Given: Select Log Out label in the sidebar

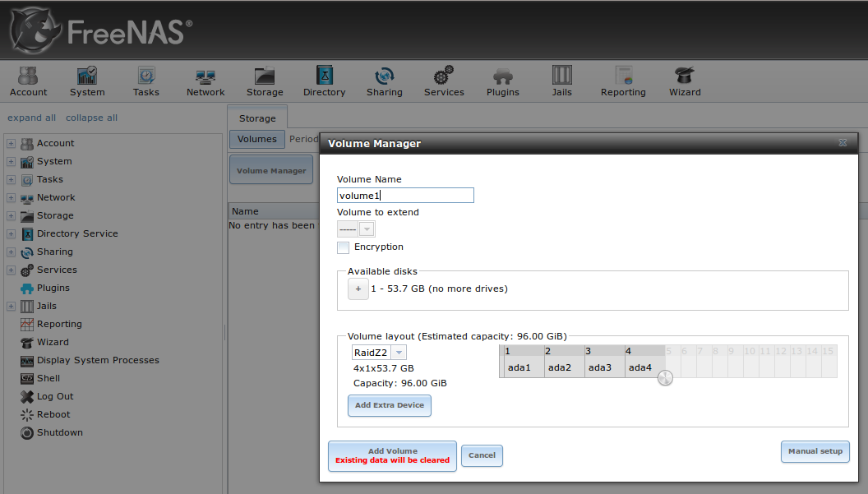Looking at the screenshot, I should pos(55,396).
